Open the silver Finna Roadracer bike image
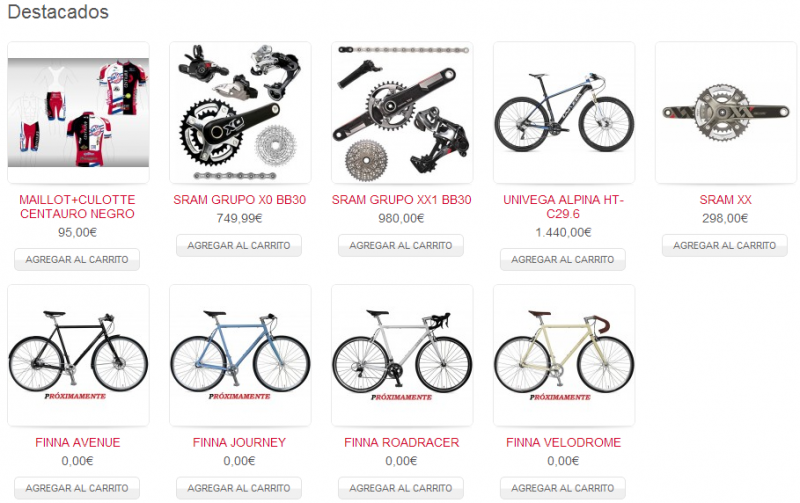 pos(402,355)
